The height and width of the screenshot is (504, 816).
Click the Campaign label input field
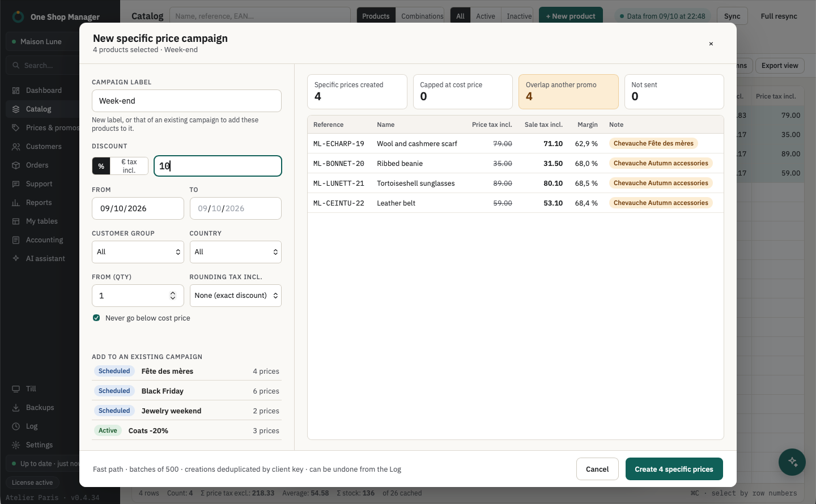pos(186,101)
